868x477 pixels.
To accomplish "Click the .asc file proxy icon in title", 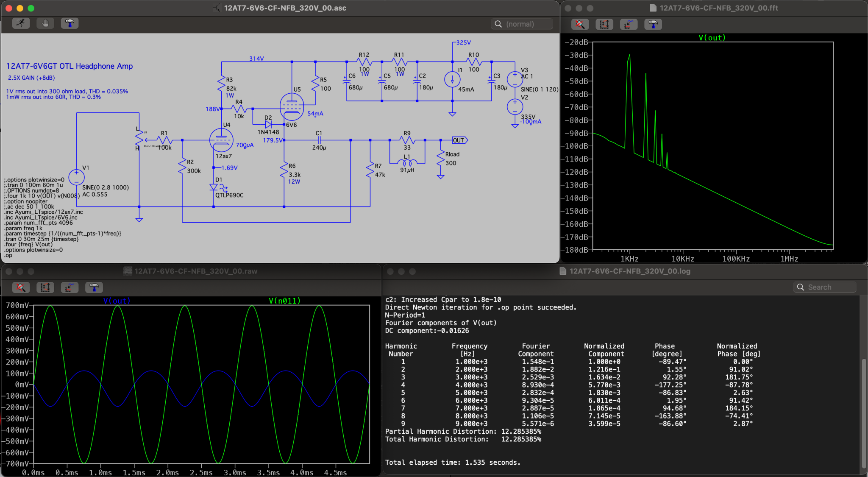I will pos(217,8).
